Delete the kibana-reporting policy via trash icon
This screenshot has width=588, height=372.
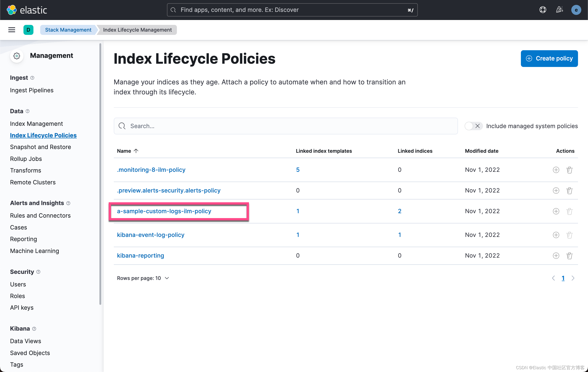(x=569, y=256)
